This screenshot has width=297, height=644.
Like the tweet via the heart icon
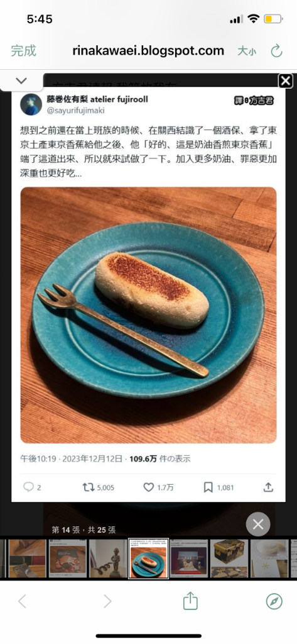(x=148, y=487)
